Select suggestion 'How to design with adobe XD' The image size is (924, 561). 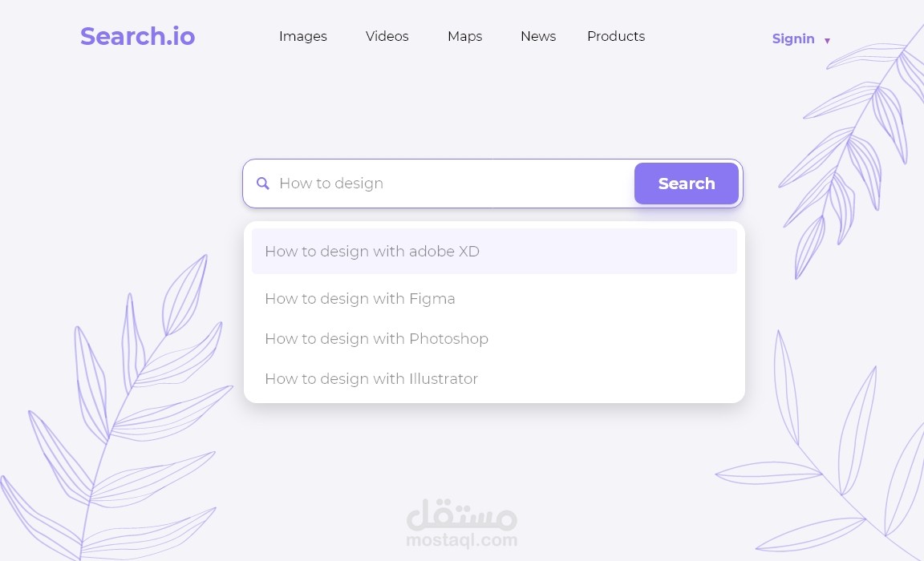coord(494,252)
